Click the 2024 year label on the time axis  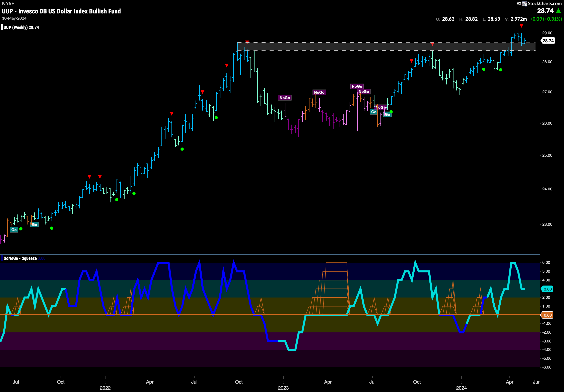461,388
